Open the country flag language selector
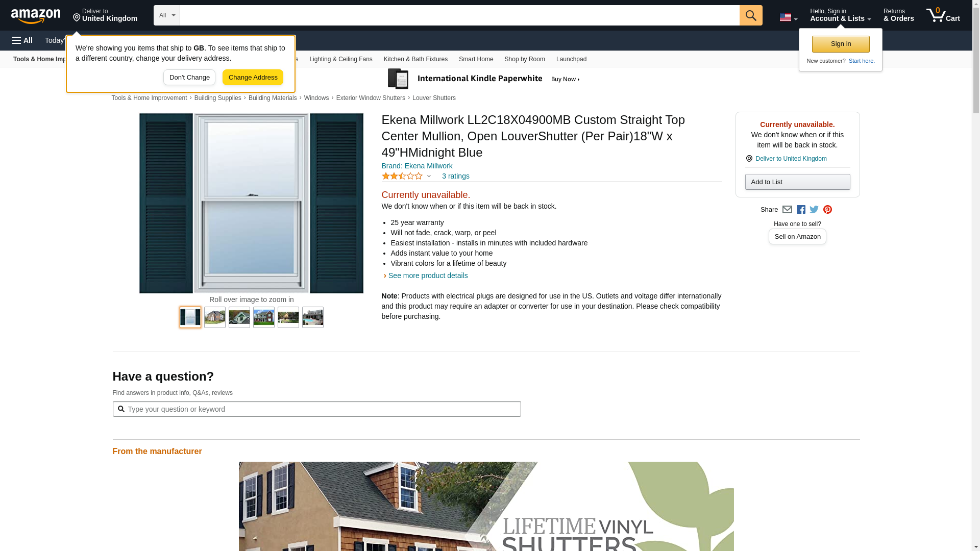This screenshot has width=980, height=551. point(788,18)
